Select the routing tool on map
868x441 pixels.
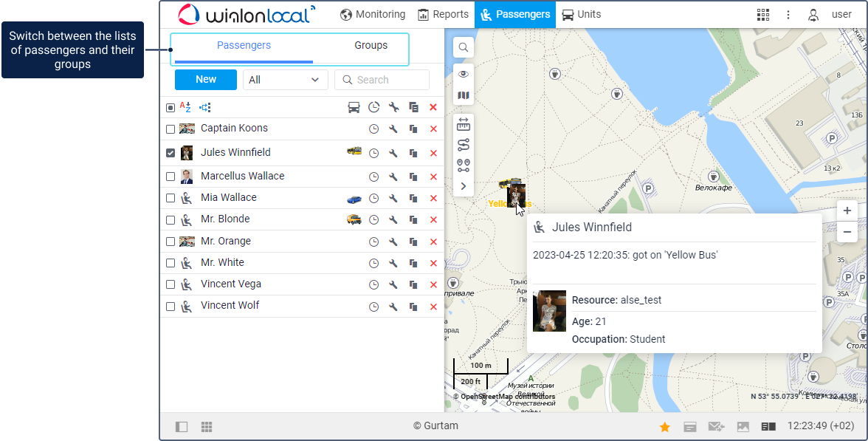pyautogui.click(x=464, y=145)
